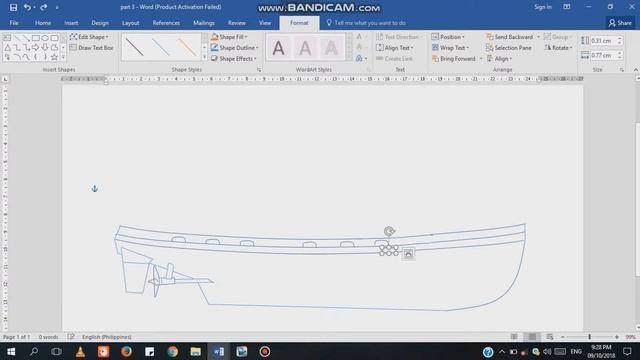Screen dimensions: 640x360
Task: Edit the shape width field 0.77 cm
Action: coord(603,55)
